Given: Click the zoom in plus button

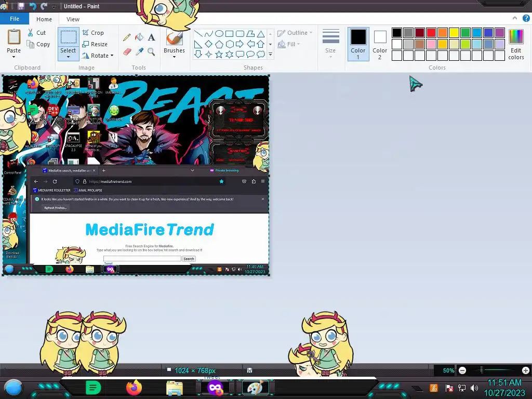Looking at the screenshot, I should pos(526,370).
